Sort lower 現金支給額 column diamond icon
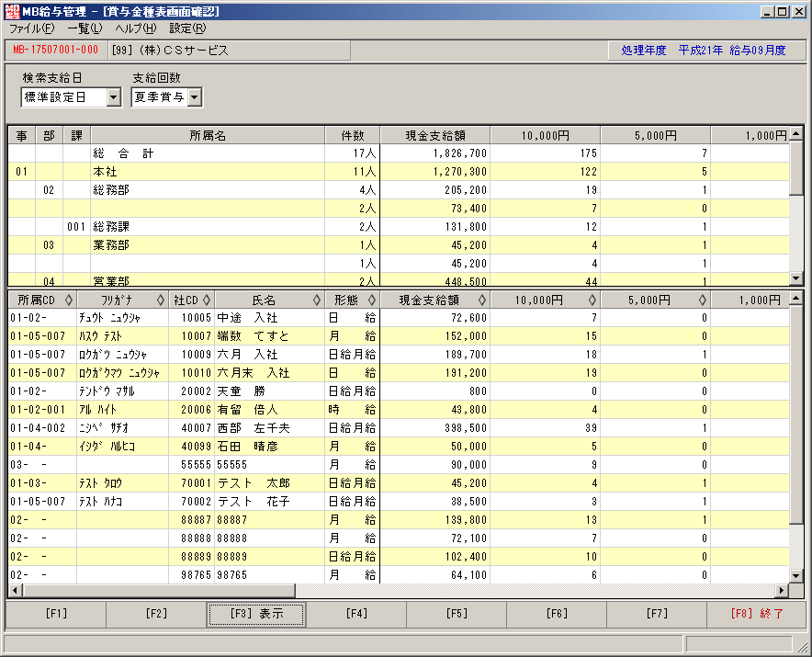This screenshot has height=657, width=812. [482, 300]
